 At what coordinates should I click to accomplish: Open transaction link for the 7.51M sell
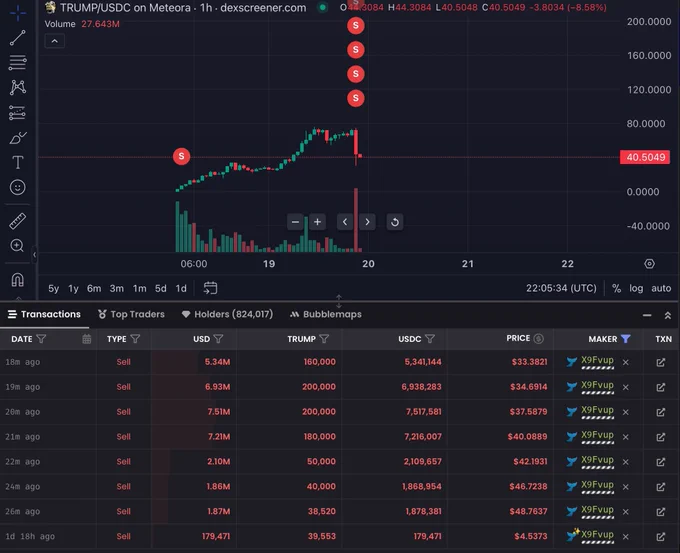(660, 412)
